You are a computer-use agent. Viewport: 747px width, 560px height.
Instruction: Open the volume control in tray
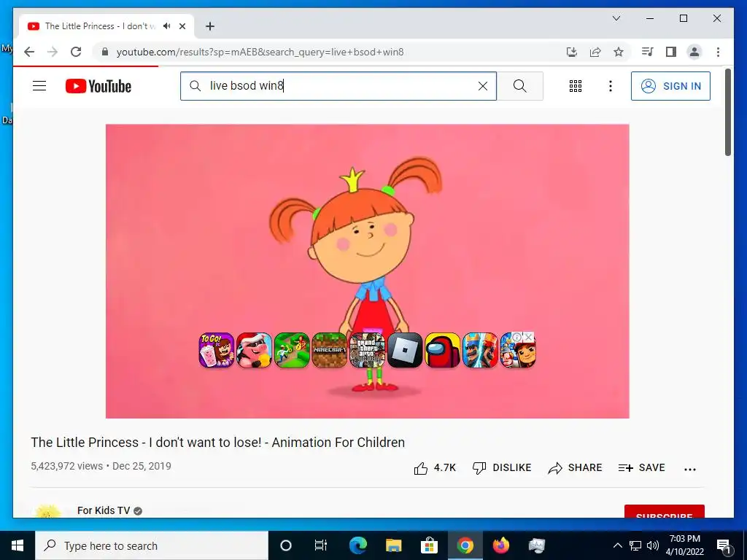[653, 545]
